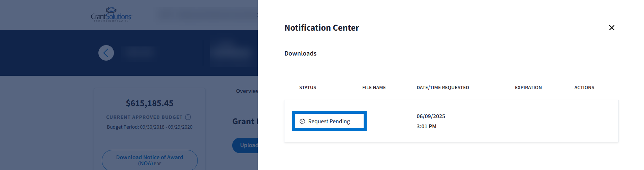Click the EXPIRATION column header
The height and width of the screenshot is (170, 644).
(528, 88)
